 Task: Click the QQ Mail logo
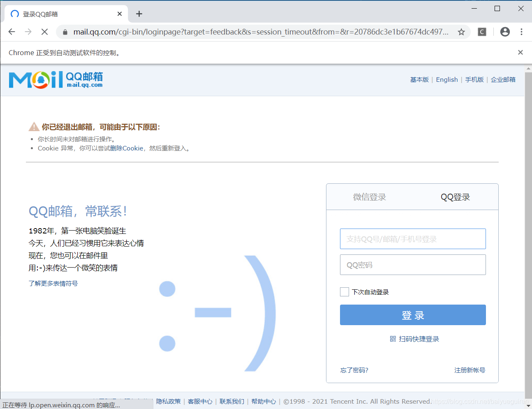point(55,80)
